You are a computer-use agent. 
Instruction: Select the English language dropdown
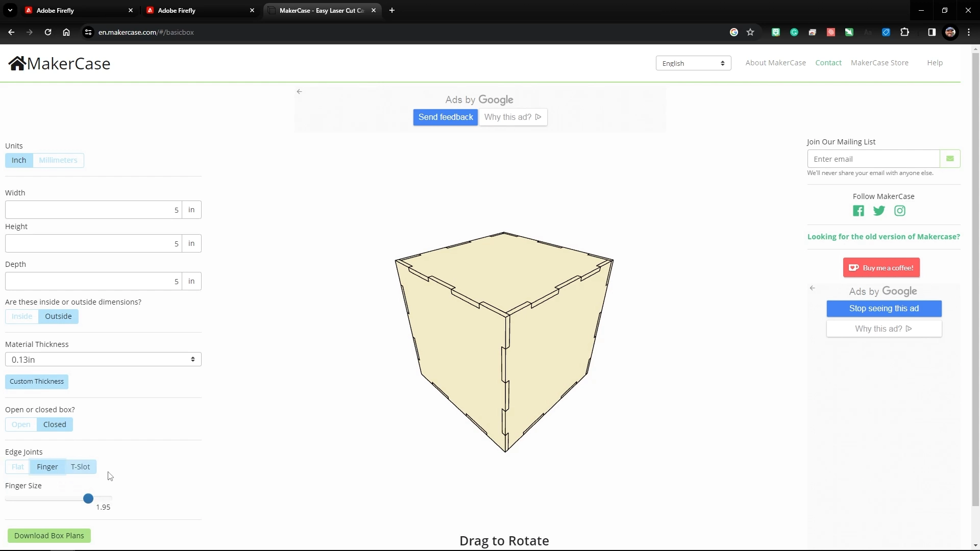click(693, 63)
